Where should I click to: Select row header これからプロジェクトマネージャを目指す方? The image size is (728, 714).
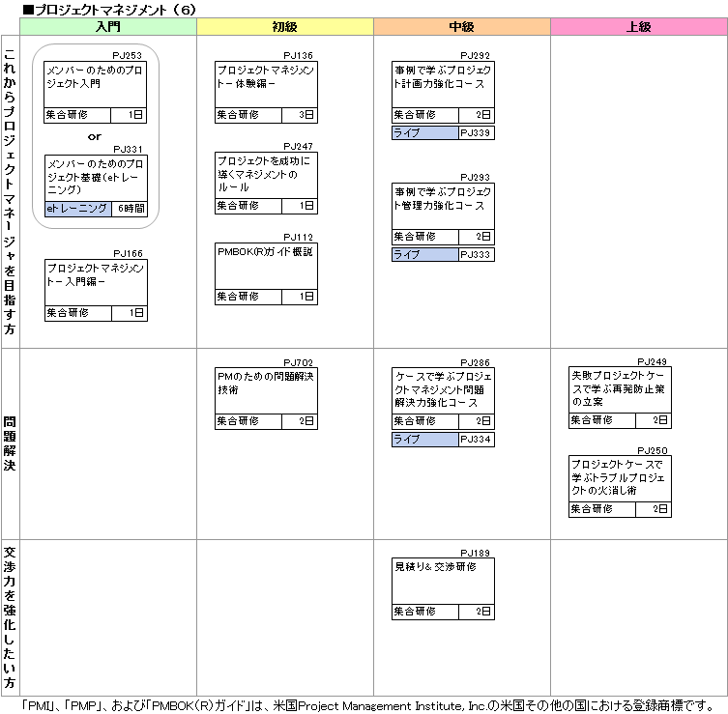click(10, 191)
